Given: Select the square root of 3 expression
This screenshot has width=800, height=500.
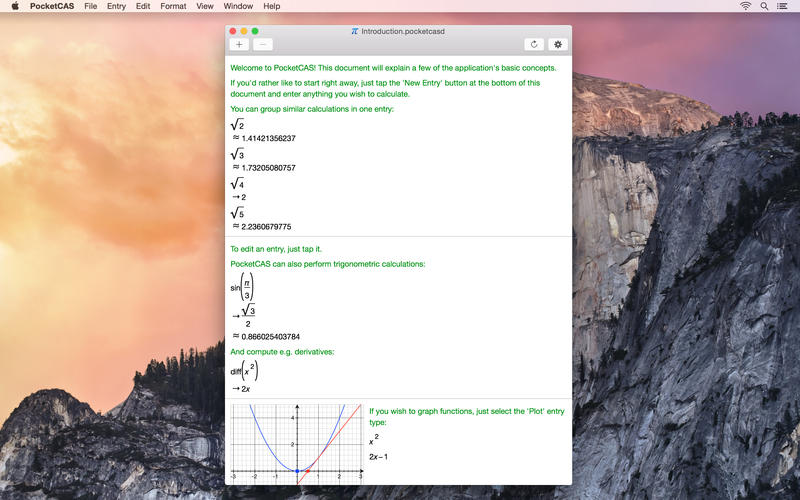Looking at the screenshot, I should click(237, 154).
